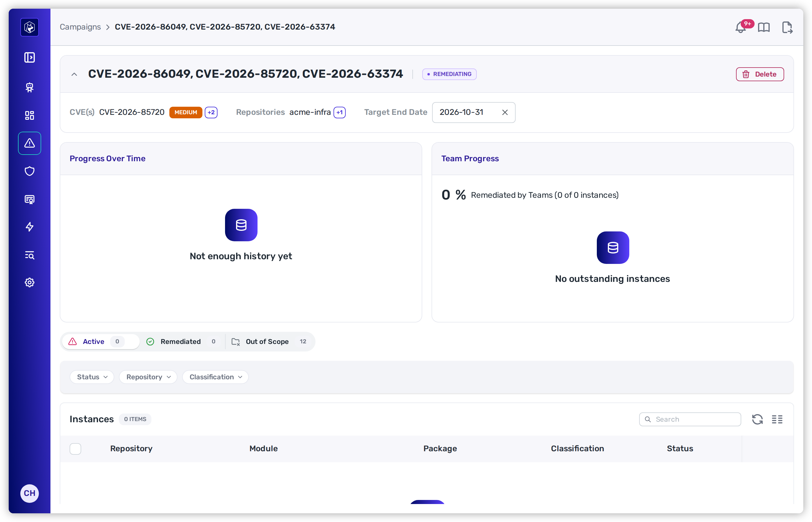Open the Status filter dropdown

click(92, 377)
